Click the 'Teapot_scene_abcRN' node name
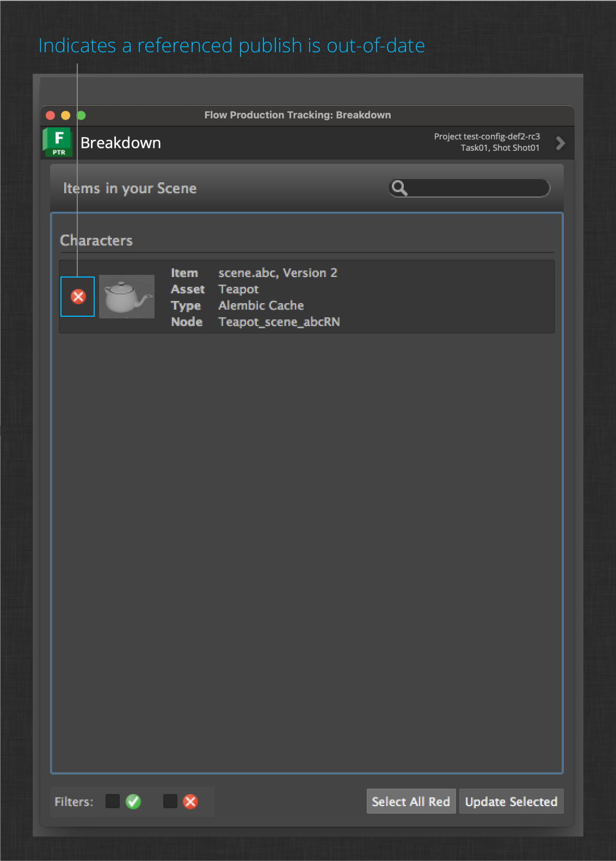This screenshot has width=616, height=861. point(279,322)
